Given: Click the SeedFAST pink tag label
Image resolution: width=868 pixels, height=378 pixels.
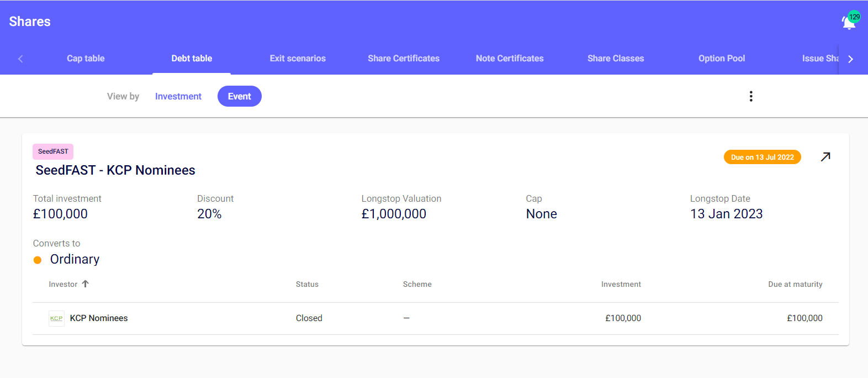Looking at the screenshot, I should coord(53,151).
